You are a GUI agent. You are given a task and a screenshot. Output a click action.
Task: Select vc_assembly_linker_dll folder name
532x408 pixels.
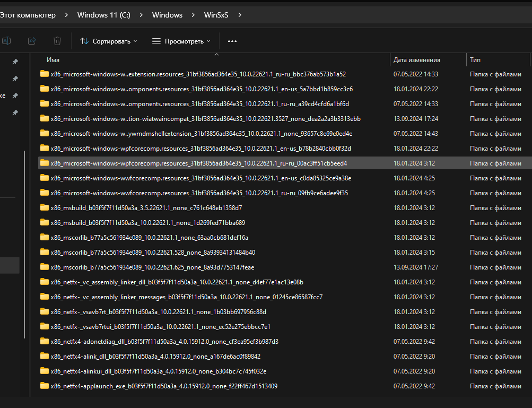click(x=177, y=282)
